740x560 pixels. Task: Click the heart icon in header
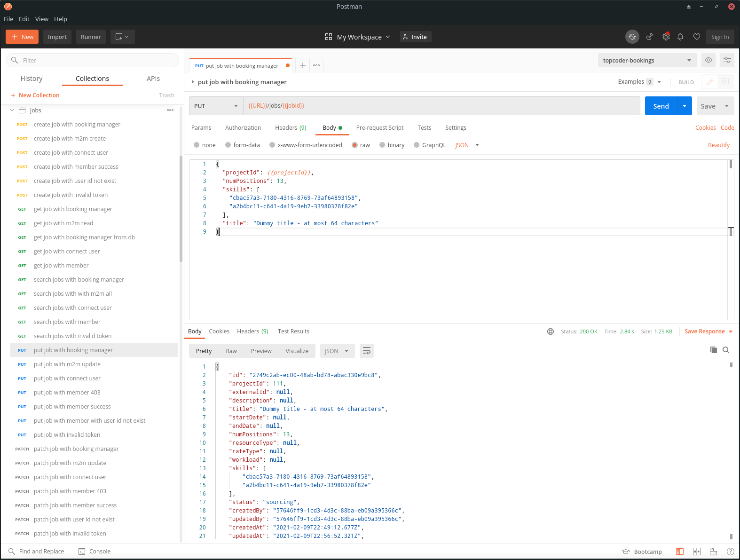coord(697,37)
